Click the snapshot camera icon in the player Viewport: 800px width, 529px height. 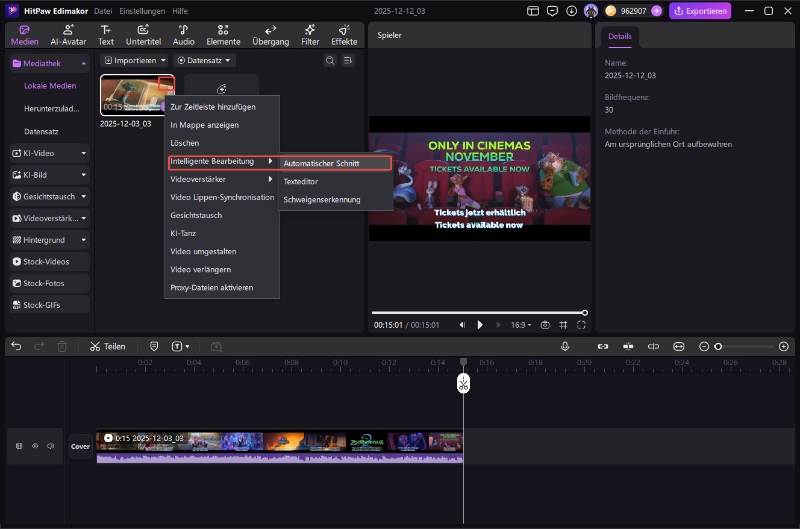(x=545, y=325)
